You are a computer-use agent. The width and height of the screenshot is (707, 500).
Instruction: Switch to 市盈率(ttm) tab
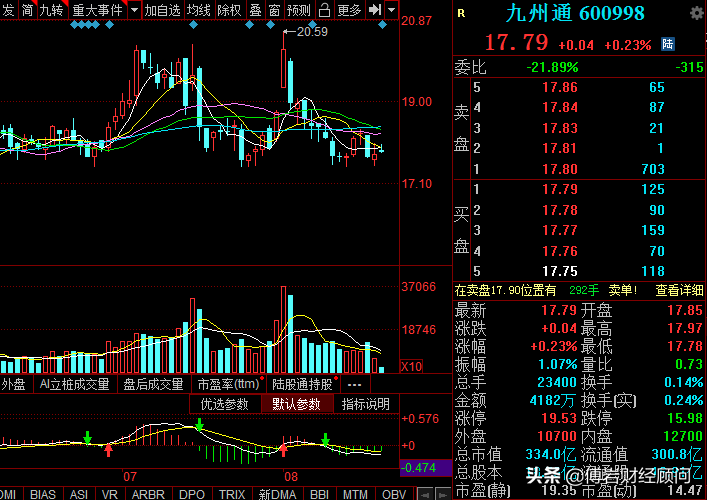pyautogui.click(x=228, y=385)
